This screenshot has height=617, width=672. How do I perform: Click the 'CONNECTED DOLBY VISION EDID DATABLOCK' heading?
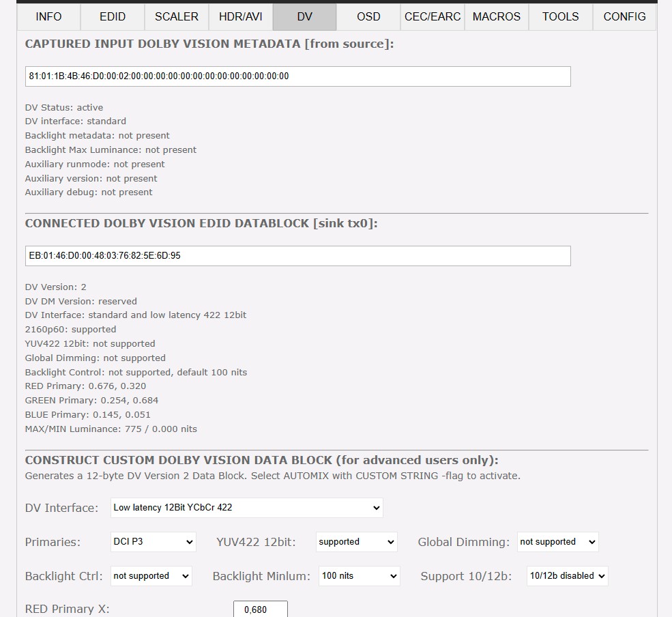(201, 223)
